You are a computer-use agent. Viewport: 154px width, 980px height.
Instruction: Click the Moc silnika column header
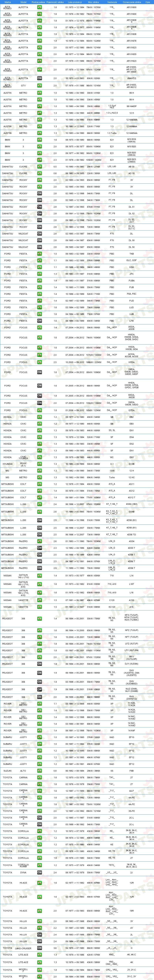[93, 2]
